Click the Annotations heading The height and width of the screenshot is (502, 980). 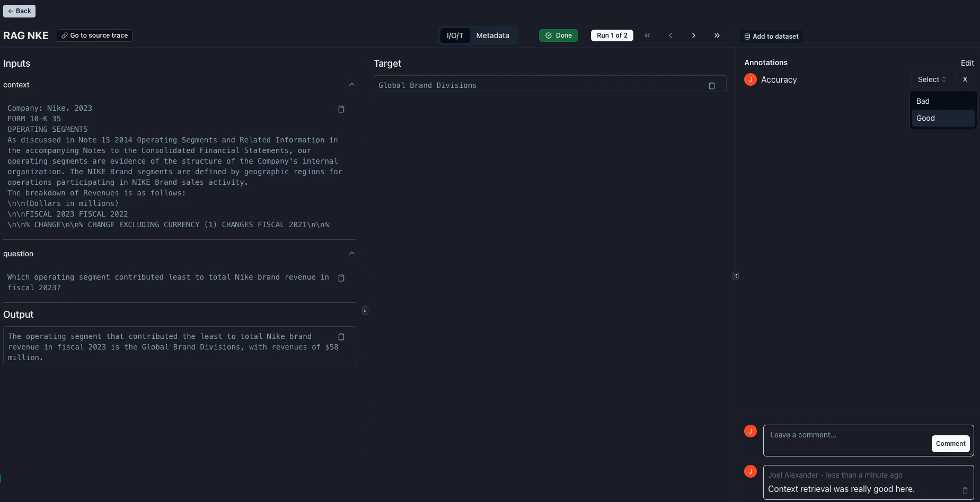(x=766, y=62)
